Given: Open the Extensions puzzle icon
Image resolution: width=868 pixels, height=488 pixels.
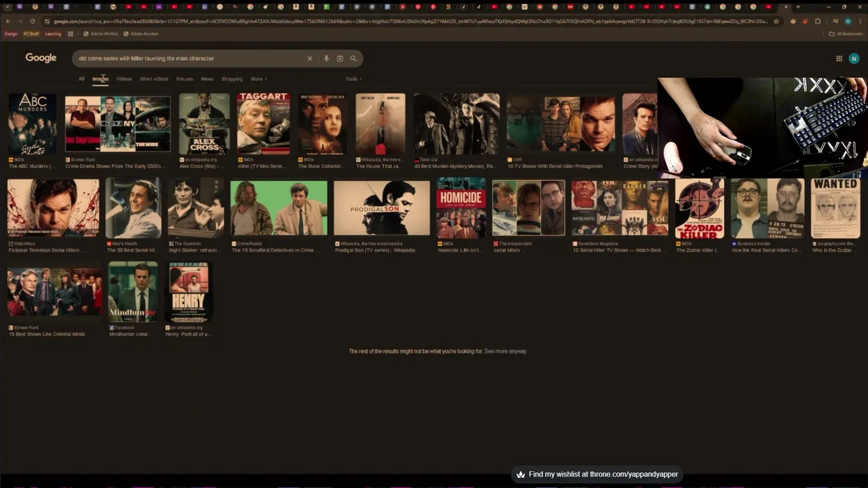Looking at the screenshot, I should (x=818, y=21).
